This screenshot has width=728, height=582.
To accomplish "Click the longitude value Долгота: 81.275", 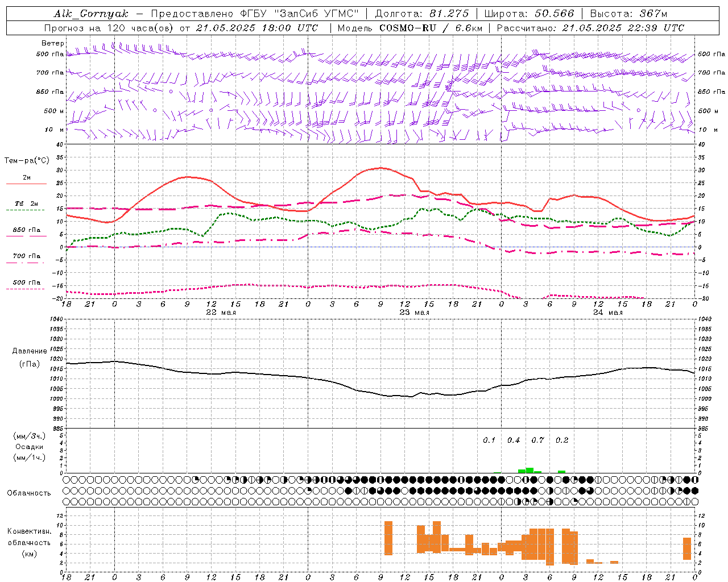I will pyautogui.click(x=422, y=14).
